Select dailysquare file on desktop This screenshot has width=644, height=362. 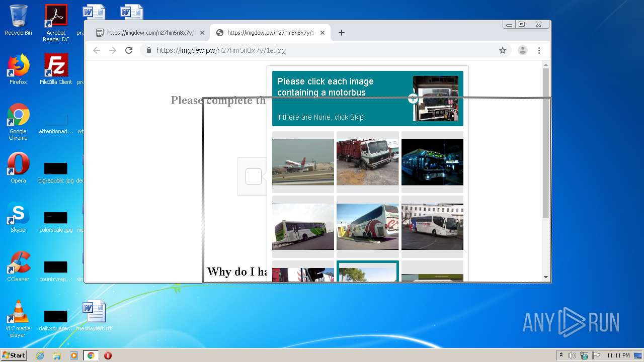point(56,321)
